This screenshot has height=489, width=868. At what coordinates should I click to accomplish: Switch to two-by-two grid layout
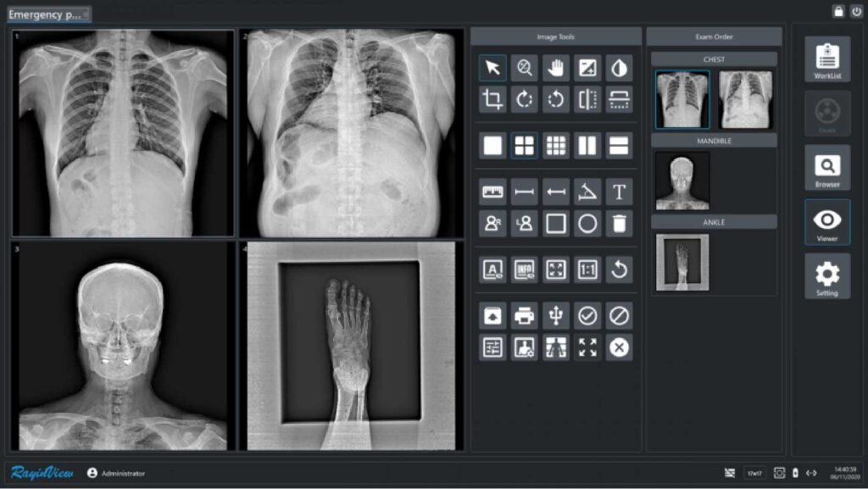pyautogui.click(x=524, y=146)
